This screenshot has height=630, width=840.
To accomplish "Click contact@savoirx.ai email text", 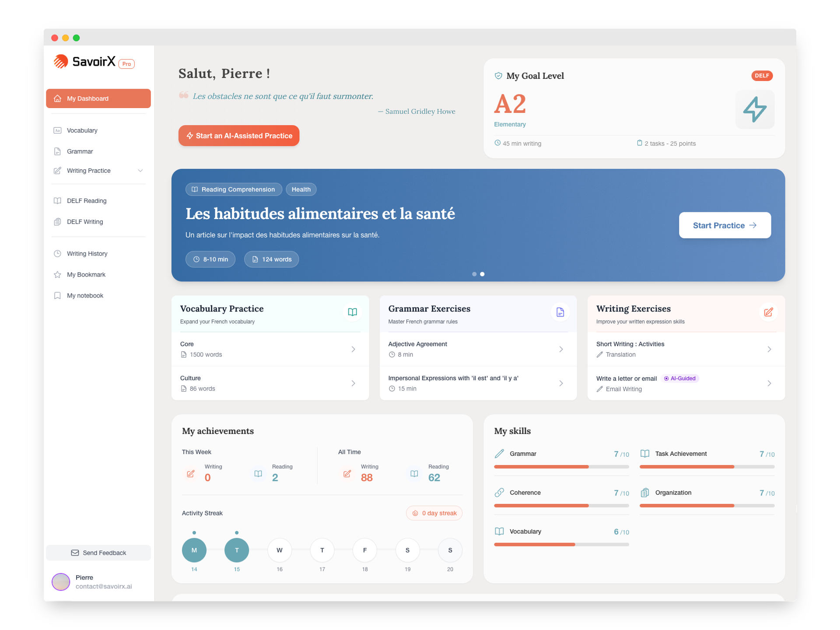I will click(x=104, y=587).
